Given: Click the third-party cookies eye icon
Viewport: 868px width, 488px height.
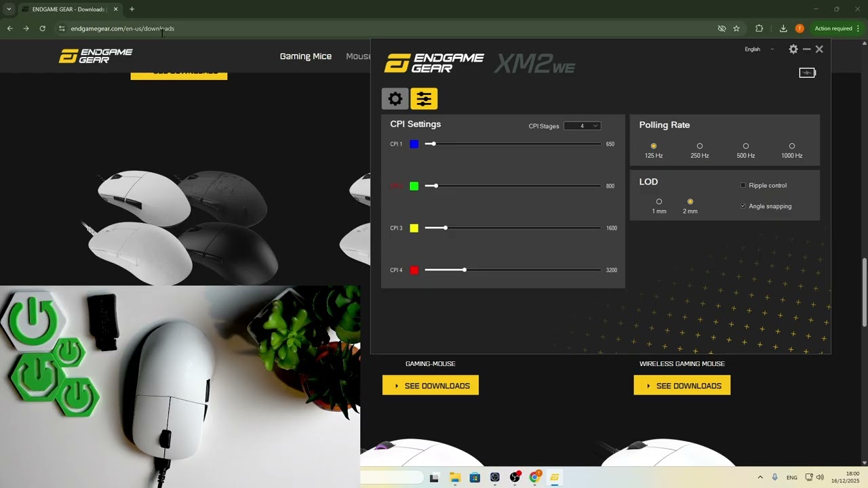Looking at the screenshot, I should point(722,28).
